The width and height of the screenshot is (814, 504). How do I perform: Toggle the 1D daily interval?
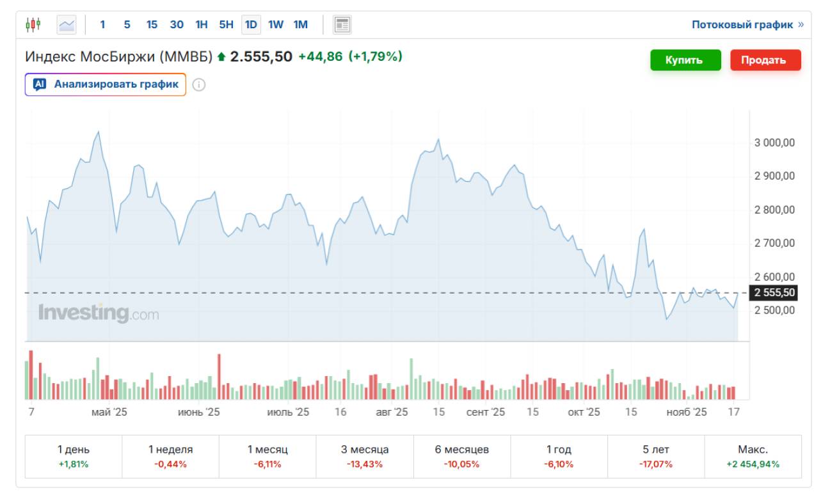click(251, 25)
